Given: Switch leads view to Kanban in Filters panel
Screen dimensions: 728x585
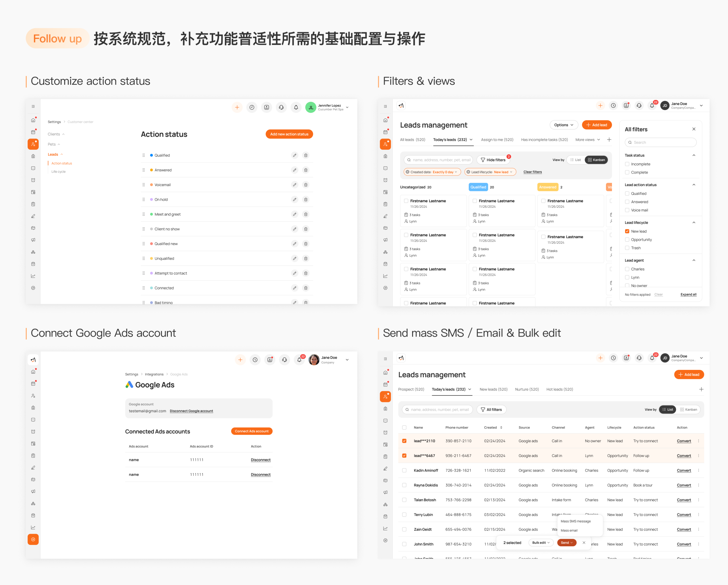Looking at the screenshot, I should pos(596,160).
